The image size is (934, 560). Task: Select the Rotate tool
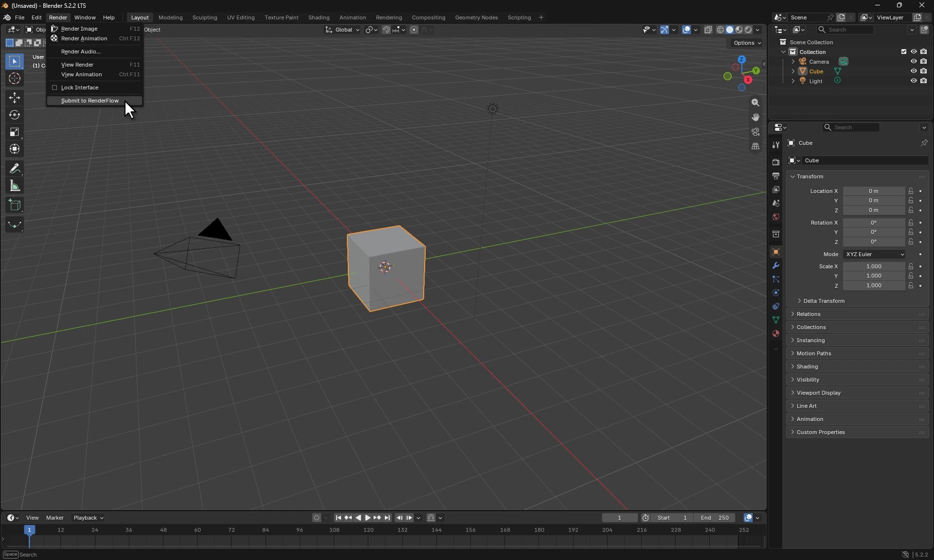coord(15,115)
